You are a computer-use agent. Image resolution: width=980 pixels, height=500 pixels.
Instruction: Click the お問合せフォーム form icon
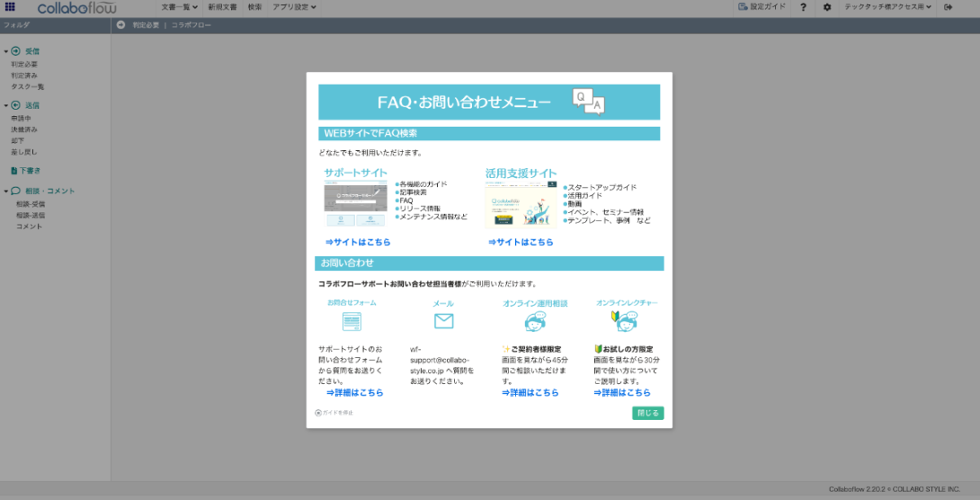[x=352, y=321]
